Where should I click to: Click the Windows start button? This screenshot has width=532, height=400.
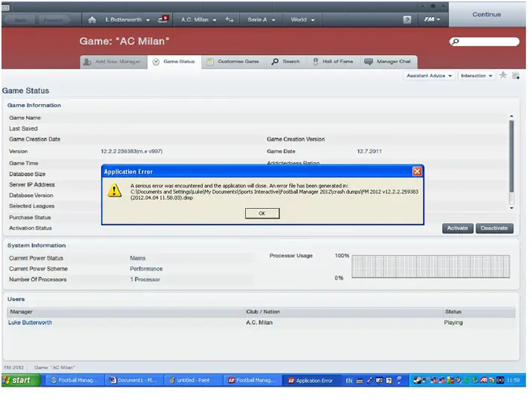(x=21, y=381)
